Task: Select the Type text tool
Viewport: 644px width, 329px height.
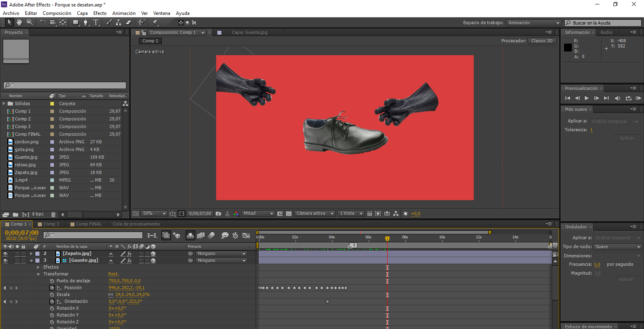Action: [x=96, y=23]
